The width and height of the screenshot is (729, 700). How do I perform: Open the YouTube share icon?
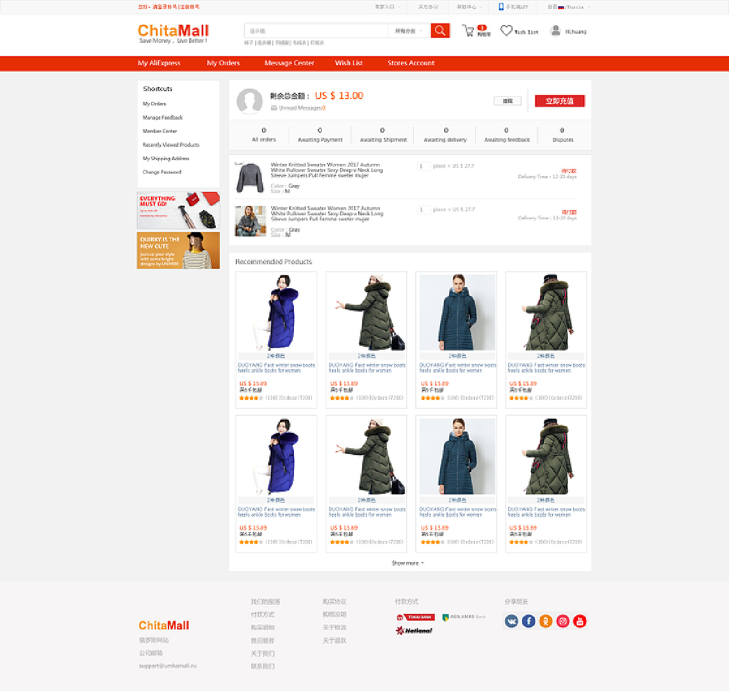point(580,621)
